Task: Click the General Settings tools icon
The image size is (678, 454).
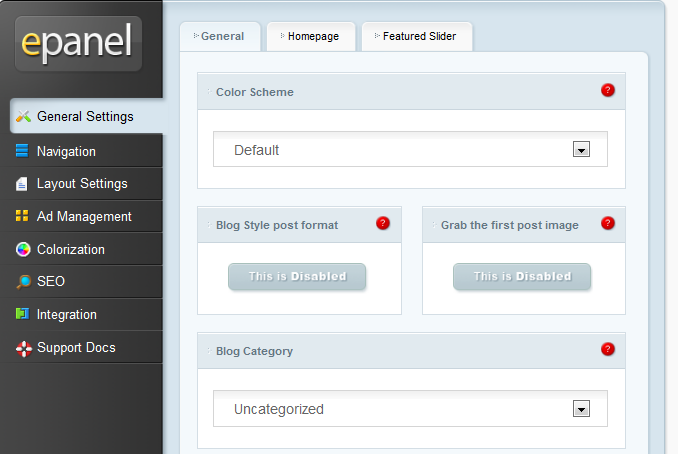Action: tap(23, 116)
